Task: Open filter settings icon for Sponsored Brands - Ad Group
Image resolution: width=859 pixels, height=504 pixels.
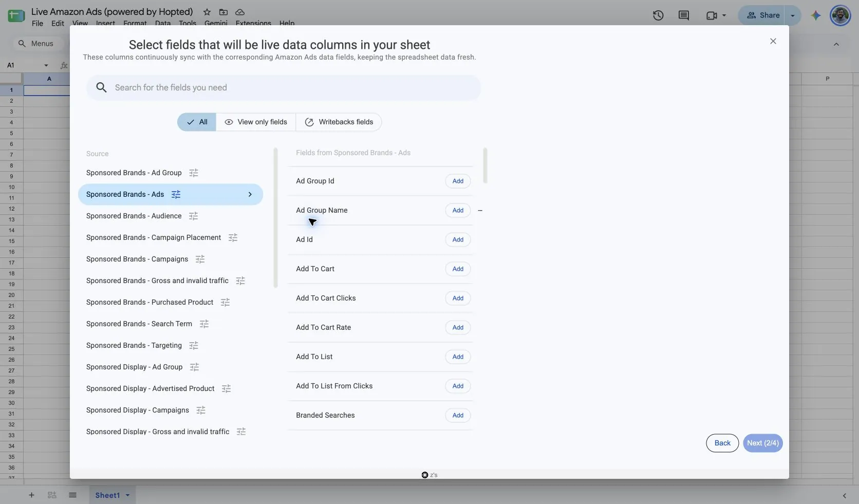Action: click(x=194, y=173)
